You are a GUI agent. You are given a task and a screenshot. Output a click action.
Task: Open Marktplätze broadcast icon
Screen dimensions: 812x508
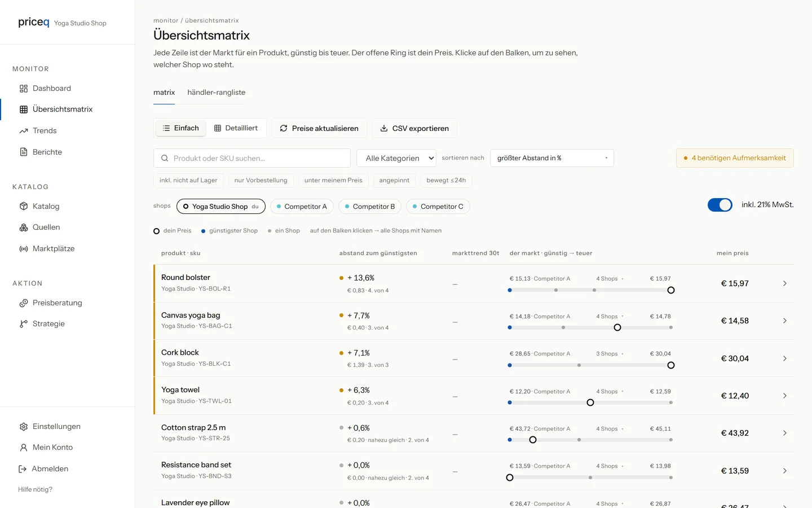coord(24,249)
